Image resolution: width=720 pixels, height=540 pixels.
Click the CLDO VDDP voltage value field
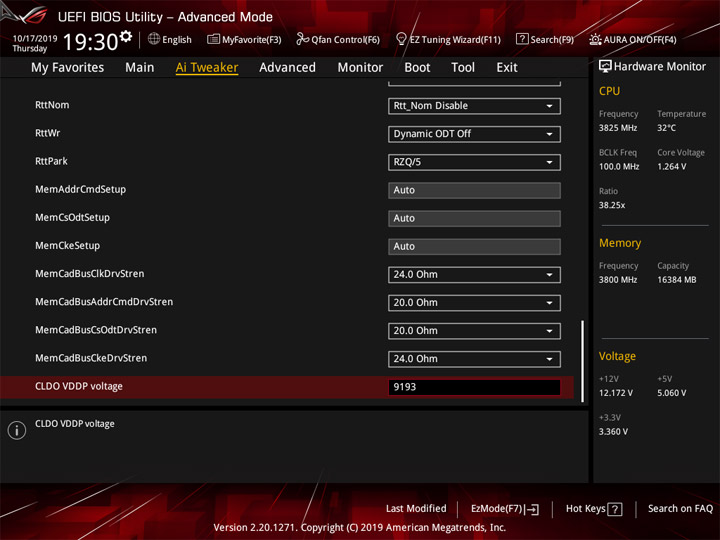pyautogui.click(x=474, y=387)
